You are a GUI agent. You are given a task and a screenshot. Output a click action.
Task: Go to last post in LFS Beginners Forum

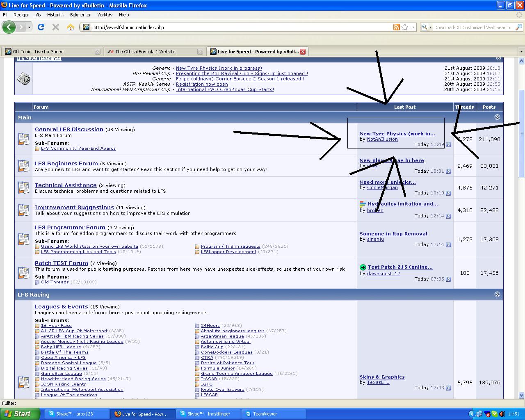(x=448, y=171)
